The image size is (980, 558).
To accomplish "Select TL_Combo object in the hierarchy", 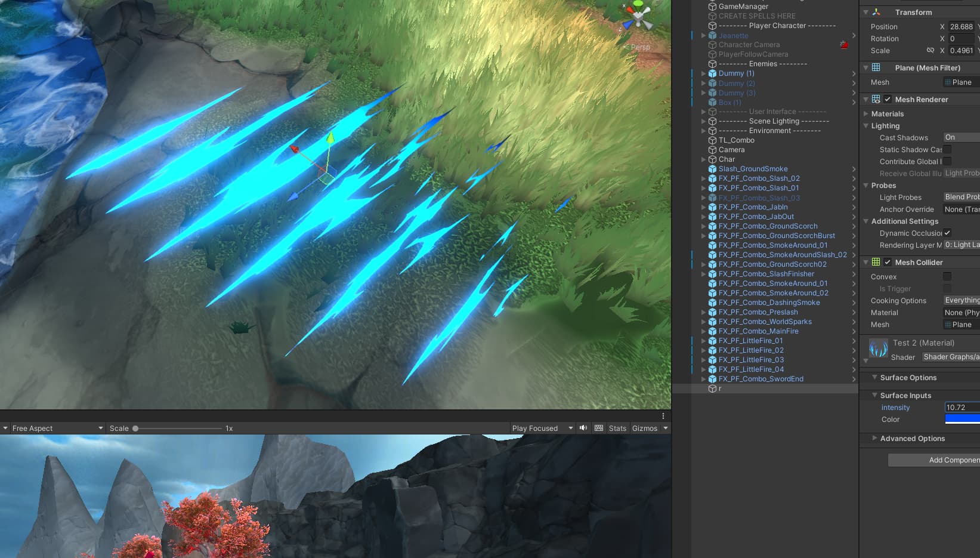I will coord(736,140).
